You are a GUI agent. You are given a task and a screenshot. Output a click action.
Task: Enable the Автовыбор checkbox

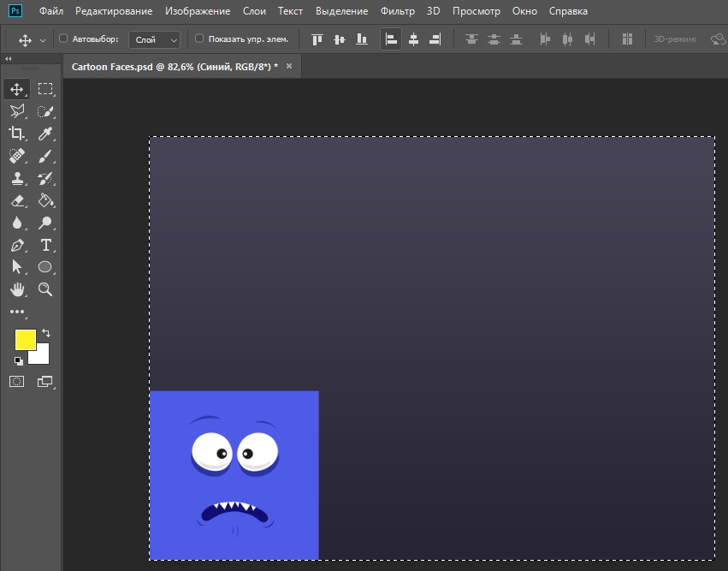[x=63, y=39]
